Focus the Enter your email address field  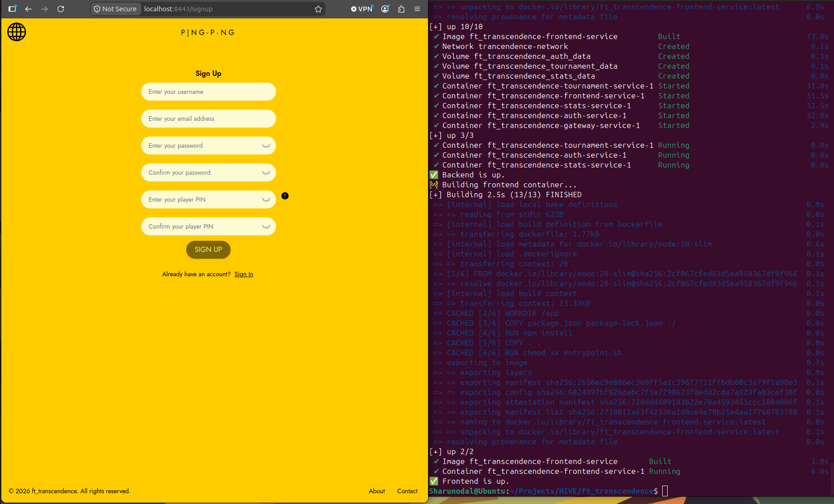pyautogui.click(x=208, y=119)
